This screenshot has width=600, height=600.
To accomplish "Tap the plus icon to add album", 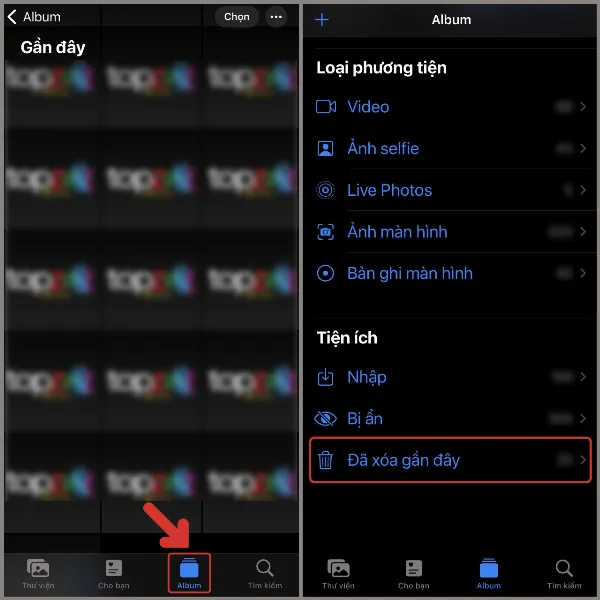I will click(322, 20).
